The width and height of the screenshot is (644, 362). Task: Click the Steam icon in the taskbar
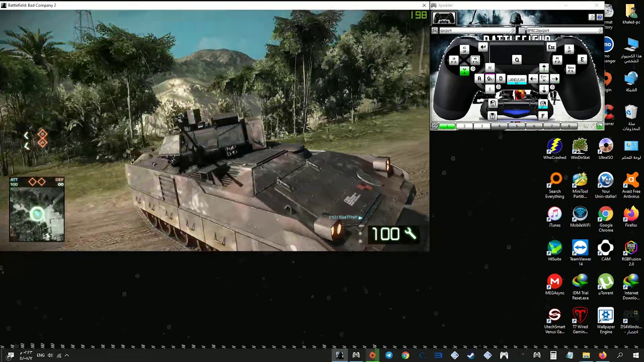coord(471,355)
